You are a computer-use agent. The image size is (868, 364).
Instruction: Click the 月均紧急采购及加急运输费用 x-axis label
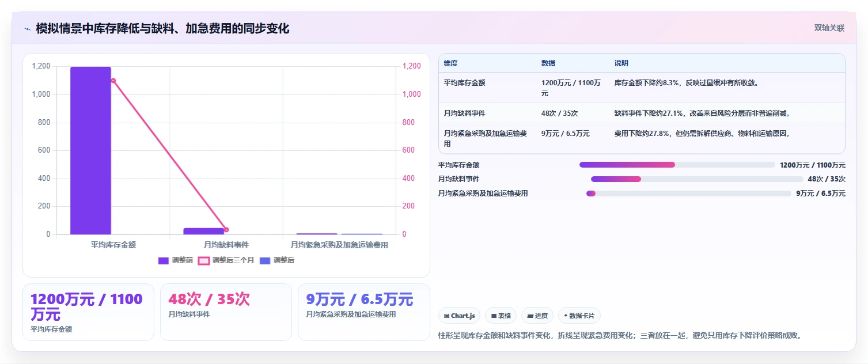[339, 245]
